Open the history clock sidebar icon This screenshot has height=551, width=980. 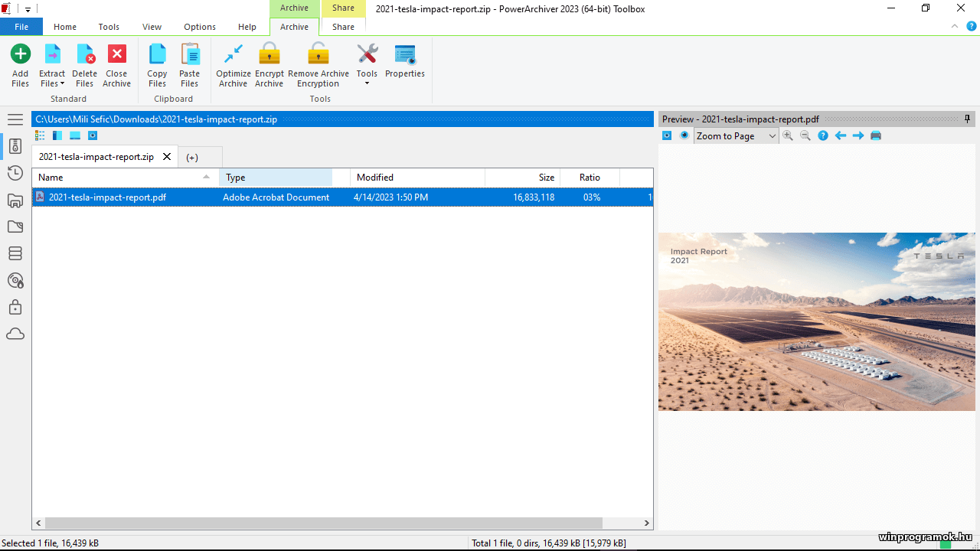coord(15,173)
